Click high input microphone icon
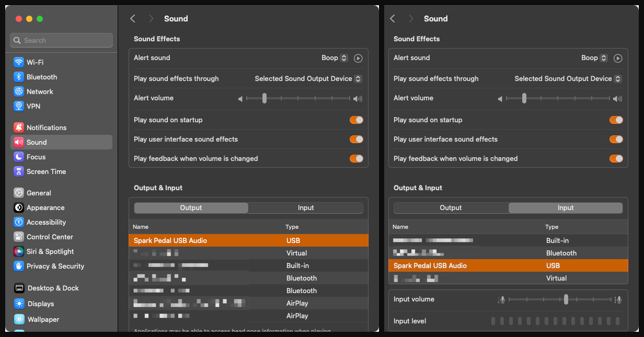The height and width of the screenshot is (337, 644). click(618, 299)
